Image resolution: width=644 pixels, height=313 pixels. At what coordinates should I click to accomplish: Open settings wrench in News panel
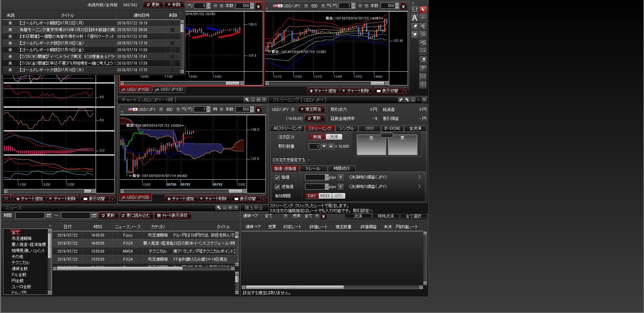click(218, 208)
